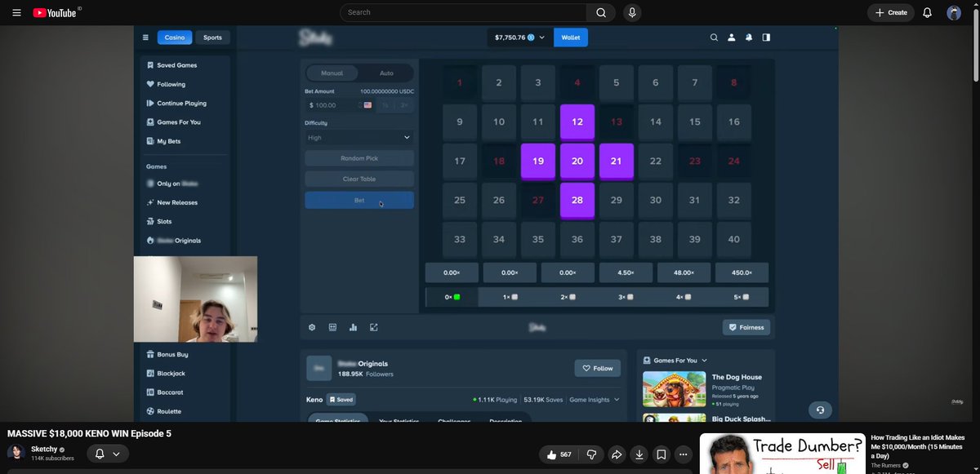
Task: Follow the Originals provider
Action: click(597, 368)
